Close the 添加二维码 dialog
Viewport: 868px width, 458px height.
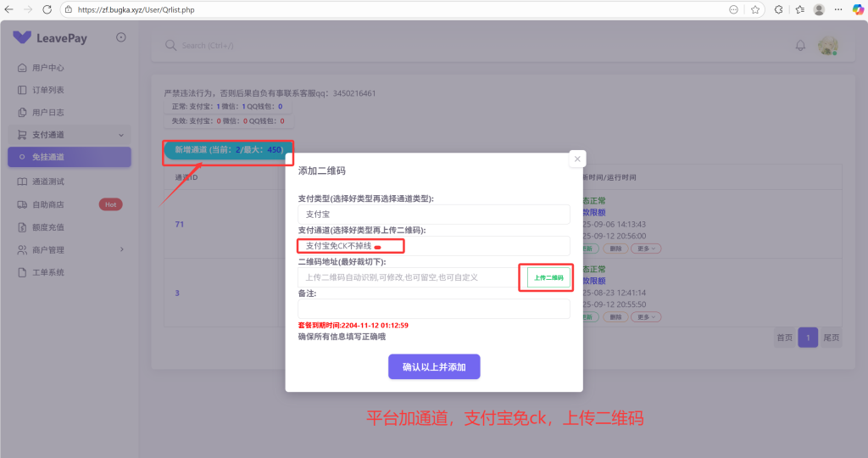pyautogui.click(x=577, y=159)
